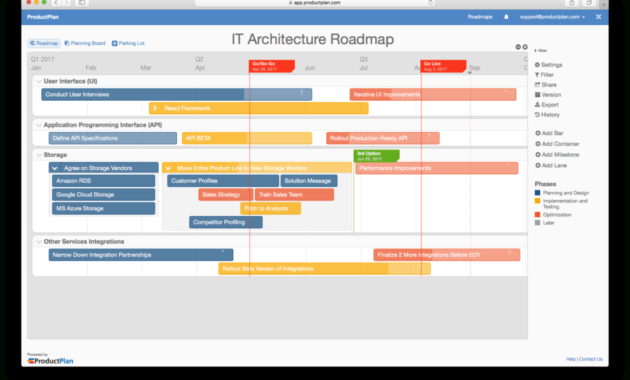Image resolution: width=630 pixels, height=380 pixels.
Task: Click the Google Cloud Storage bar
Action: (103, 194)
